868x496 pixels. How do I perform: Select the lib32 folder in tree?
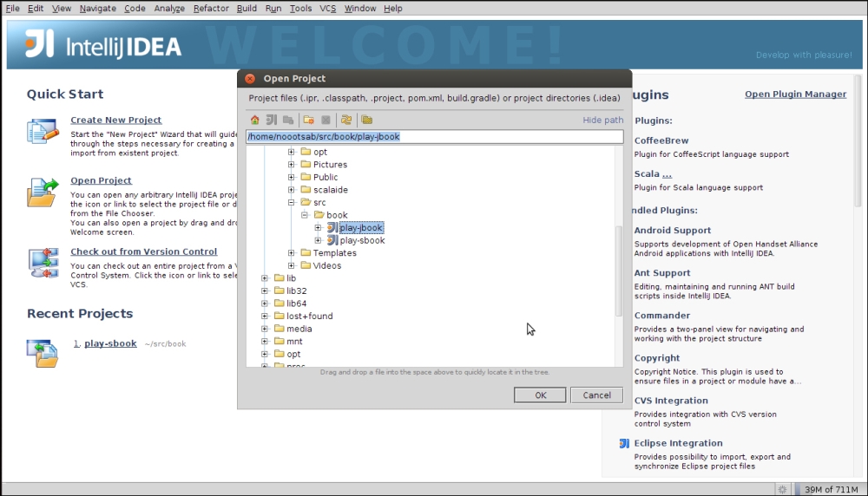[296, 290]
